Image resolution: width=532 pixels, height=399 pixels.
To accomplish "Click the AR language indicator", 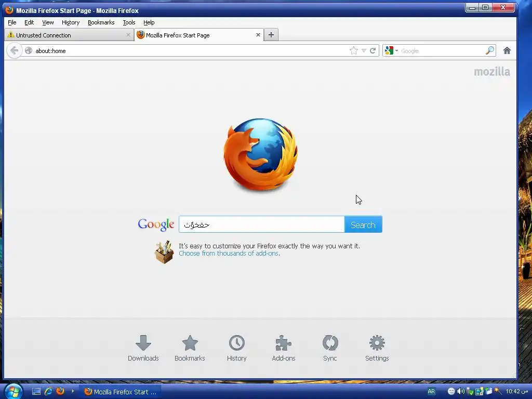I will click(x=431, y=392).
